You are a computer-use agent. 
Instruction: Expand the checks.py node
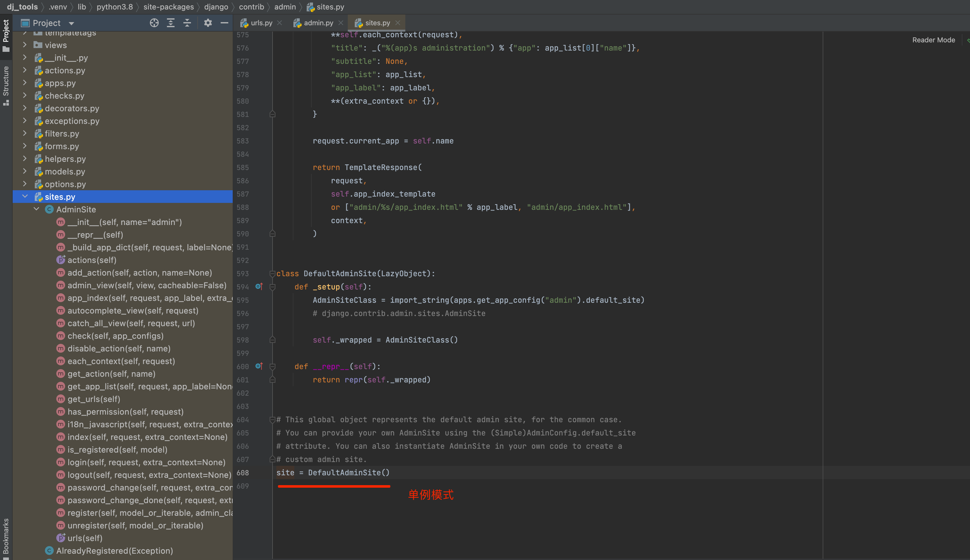(25, 96)
